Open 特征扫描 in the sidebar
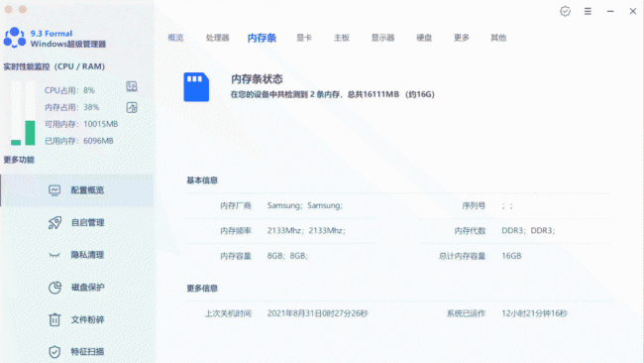This screenshot has width=644, height=363. pyautogui.click(x=77, y=351)
